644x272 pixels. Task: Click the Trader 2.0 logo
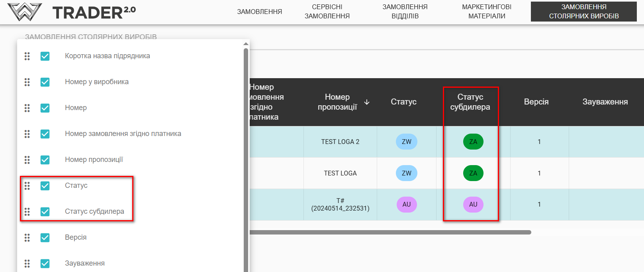point(72,12)
